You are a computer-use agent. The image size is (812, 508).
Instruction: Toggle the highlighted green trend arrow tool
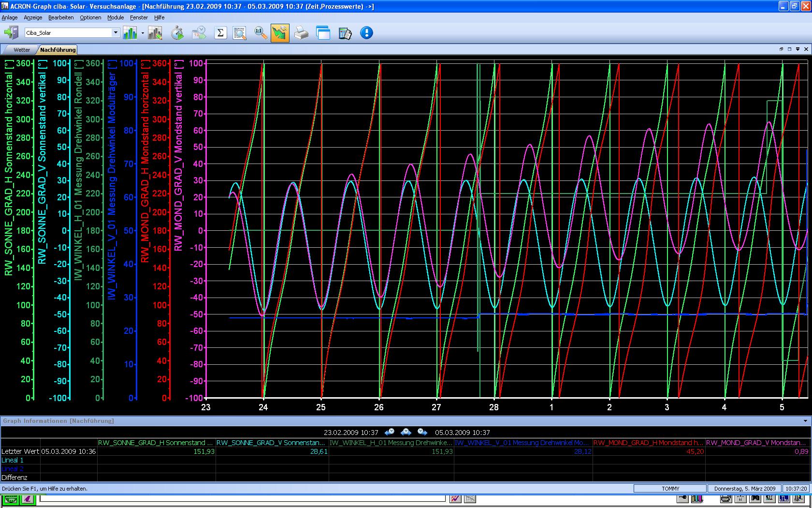[x=280, y=33]
